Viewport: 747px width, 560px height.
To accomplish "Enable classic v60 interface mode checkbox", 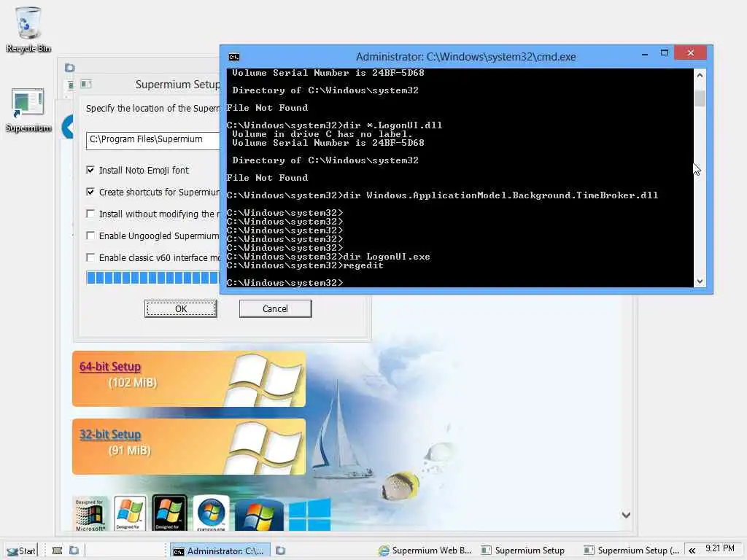I will (x=90, y=257).
